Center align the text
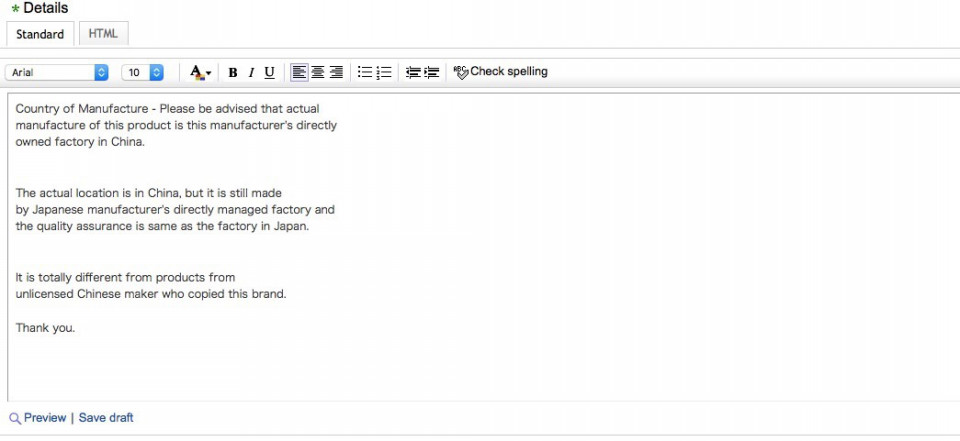This screenshot has width=960, height=441. [x=318, y=72]
